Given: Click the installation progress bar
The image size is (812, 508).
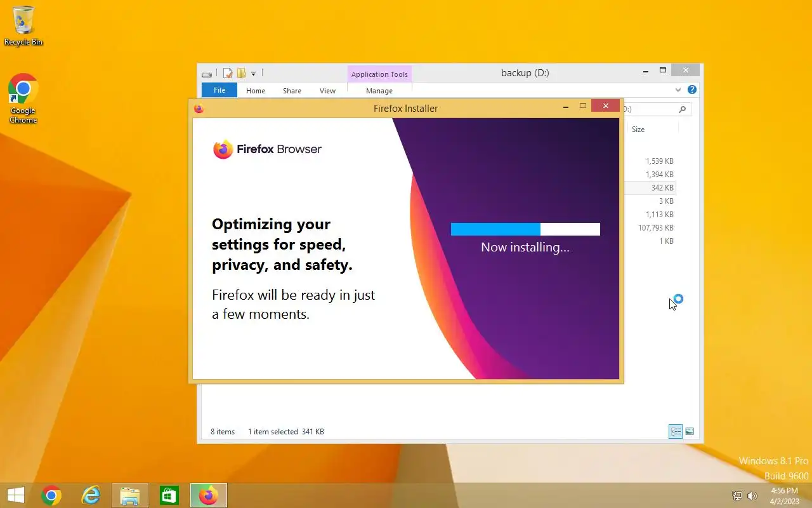Looking at the screenshot, I should pos(525,229).
